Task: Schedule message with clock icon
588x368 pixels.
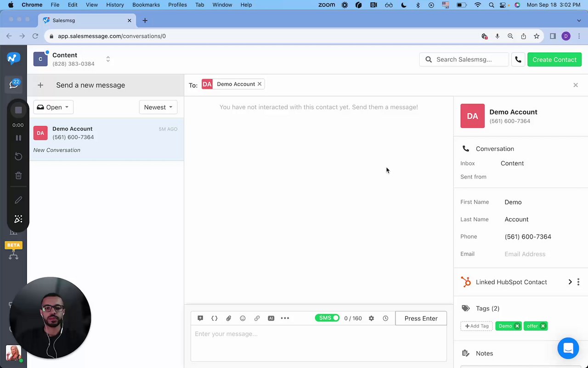Action: point(385,318)
